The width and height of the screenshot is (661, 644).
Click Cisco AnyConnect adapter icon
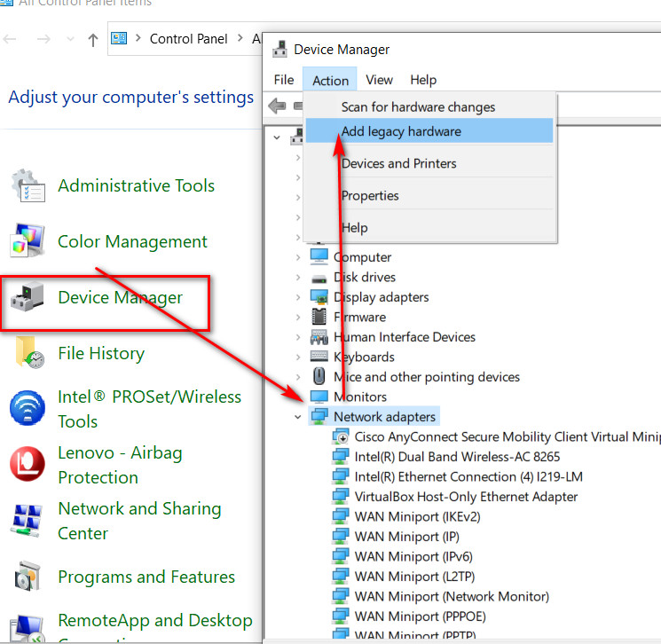(341, 436)
